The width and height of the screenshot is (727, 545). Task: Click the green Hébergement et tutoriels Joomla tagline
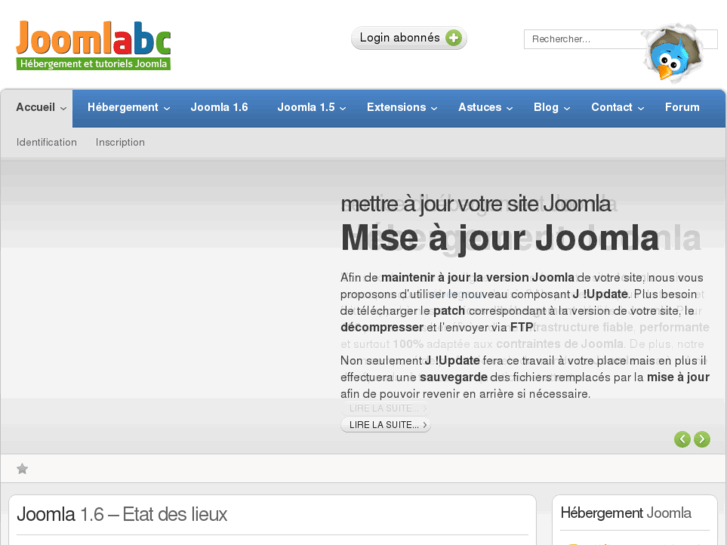[x=93, y=64]
